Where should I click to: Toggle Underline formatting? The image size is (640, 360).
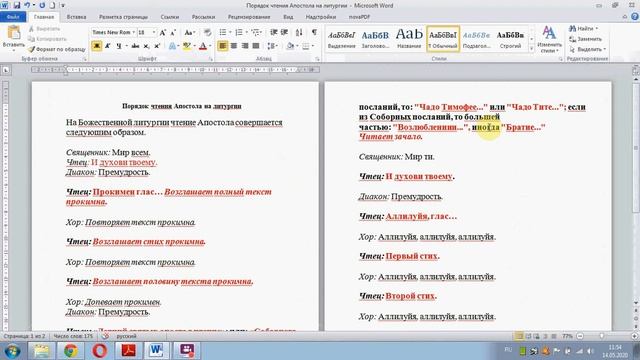[118, 46]
